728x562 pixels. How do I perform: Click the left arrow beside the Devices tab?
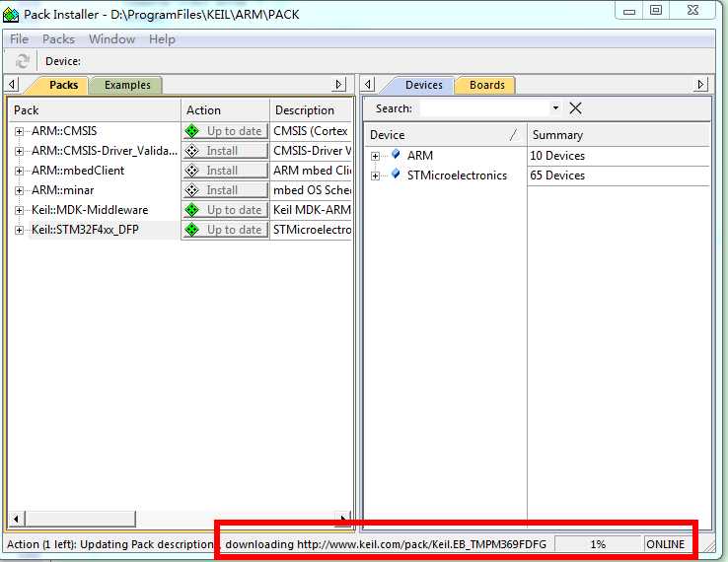tap(368, 85)
